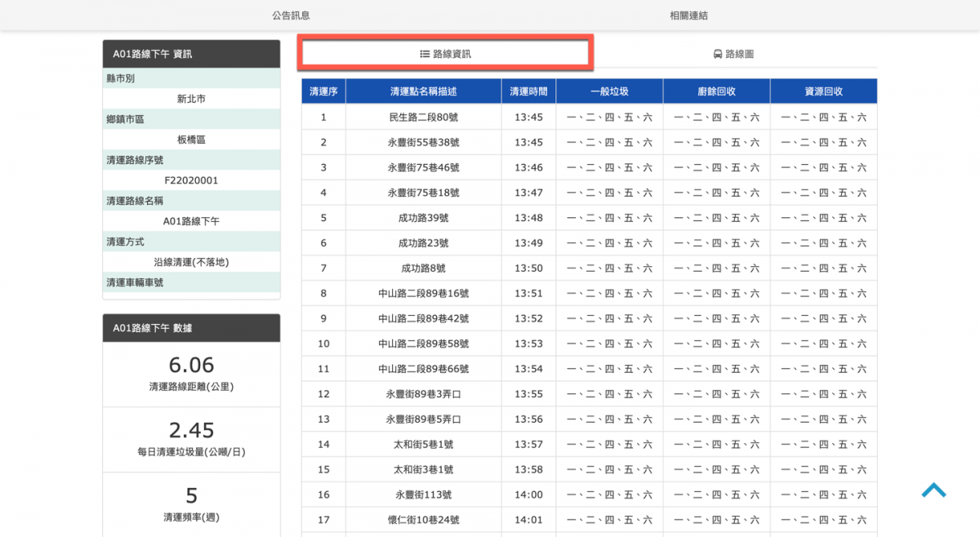The image size is (980, 537).
Task: Open the 公告訊息 menu item
Action: click(x=291, y=16)
